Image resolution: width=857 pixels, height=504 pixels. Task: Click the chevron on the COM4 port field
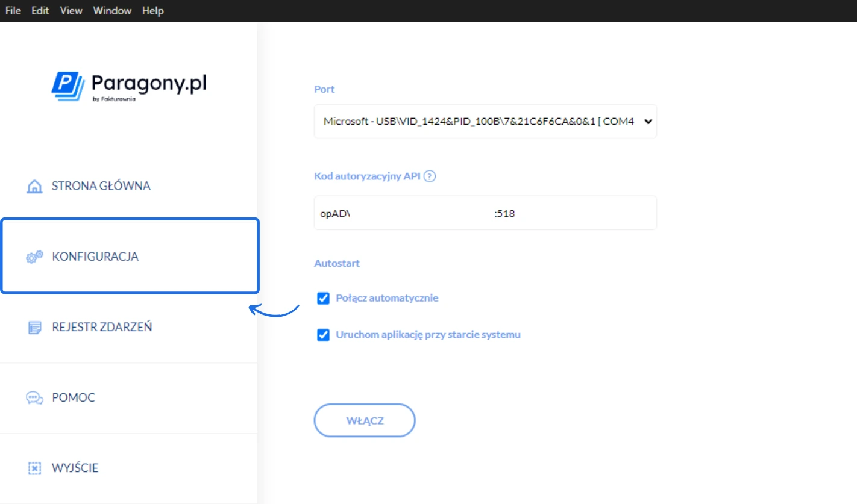coord(647,121)
